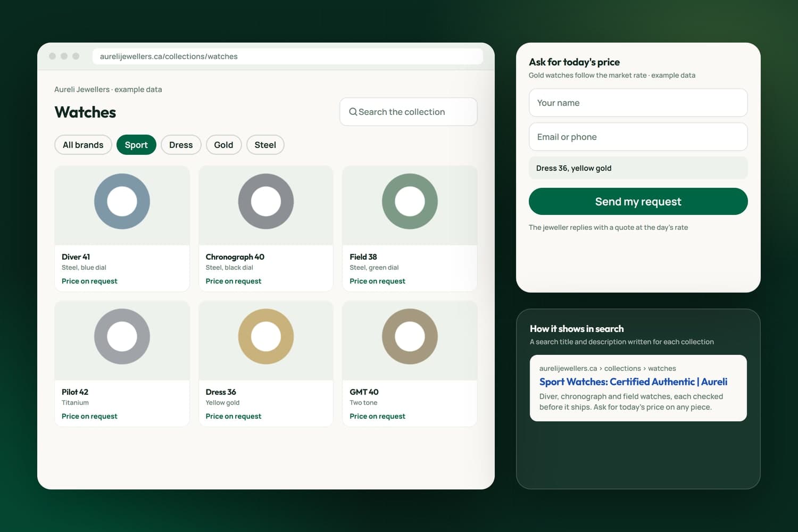The height and width of the screenshot is (532, 798).
Task: Click the Aureli Jewellers · example data label
Action: 108,89
